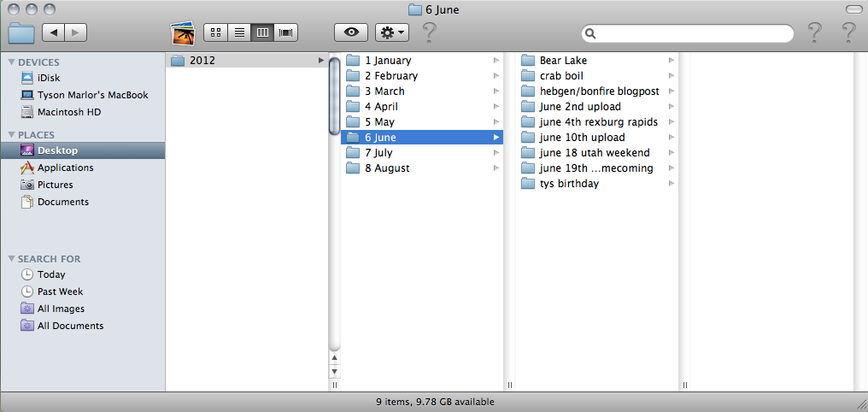Image resolution: width=868 pixels, height=412 pixels.
Task: Click the scrollbar down arrow in first column
Action: (334, 371)
